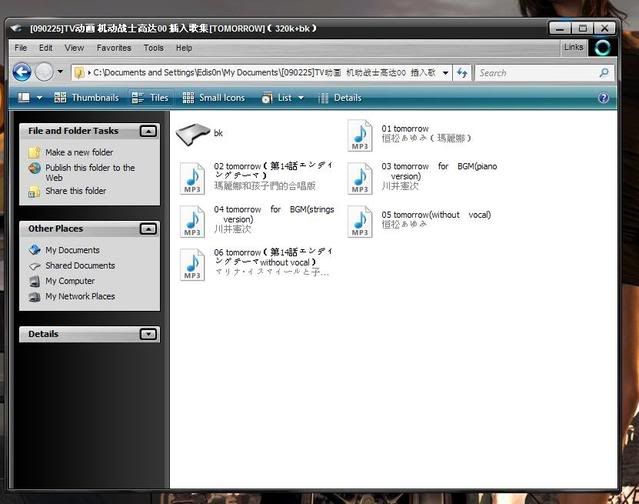
Task: Click the Back navigation arrow button
Action: pos(22,72)
